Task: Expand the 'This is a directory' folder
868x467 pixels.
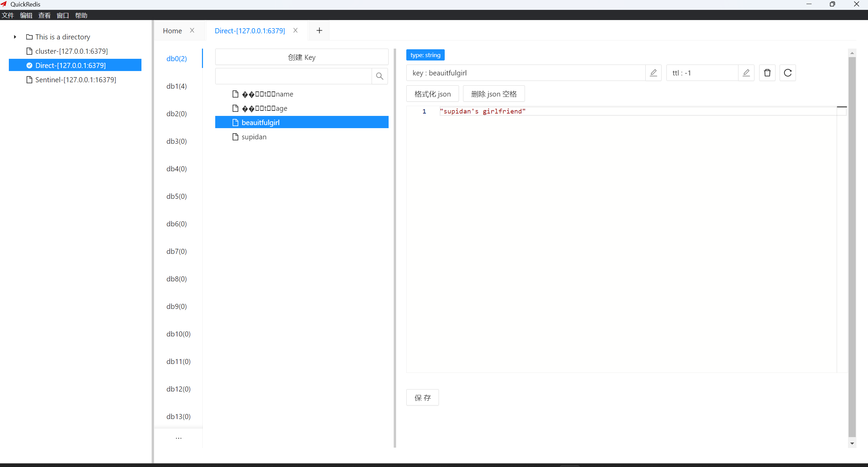Action: point(15,37)
